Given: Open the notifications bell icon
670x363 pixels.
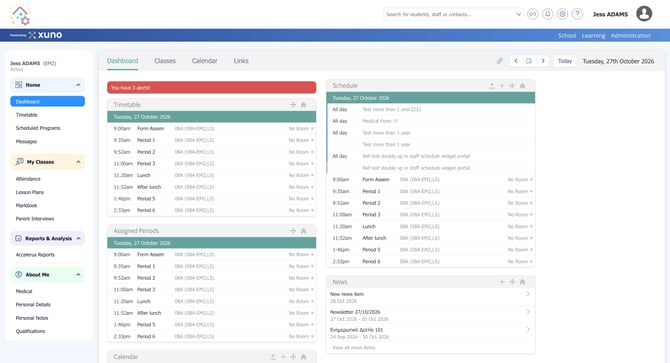Looking at the screenshot, I should point(547,14).
